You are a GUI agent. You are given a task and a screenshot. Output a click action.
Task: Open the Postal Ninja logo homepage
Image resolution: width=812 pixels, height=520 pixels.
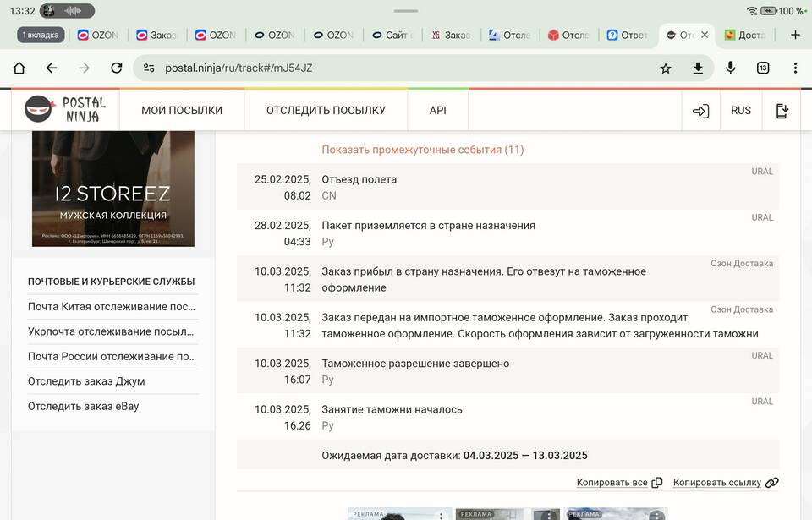click(x=66, y=110)
